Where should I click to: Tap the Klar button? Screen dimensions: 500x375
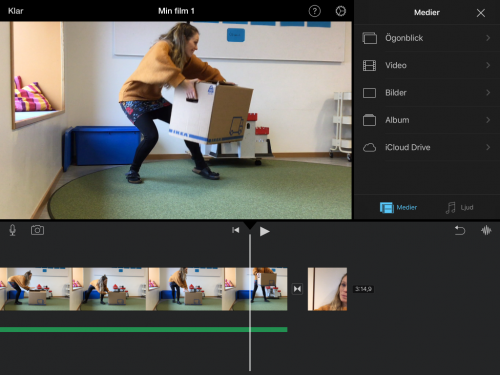point(15,11)
